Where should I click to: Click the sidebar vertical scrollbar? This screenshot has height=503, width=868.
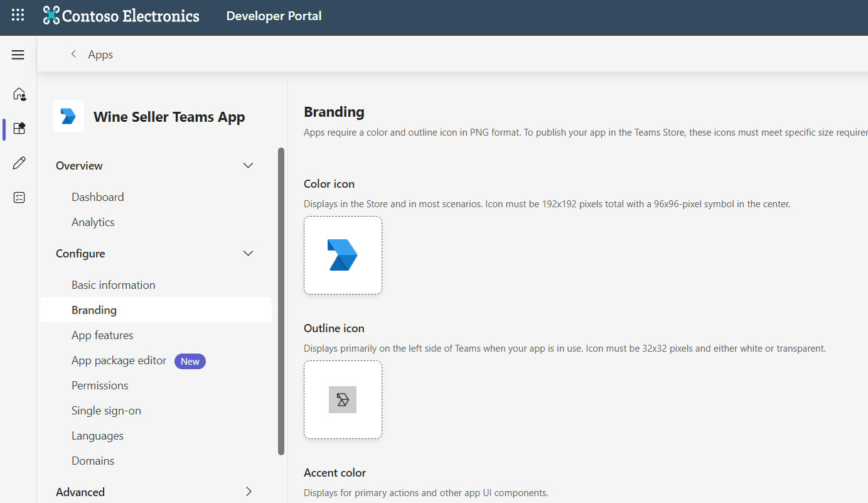click(281, 301)
